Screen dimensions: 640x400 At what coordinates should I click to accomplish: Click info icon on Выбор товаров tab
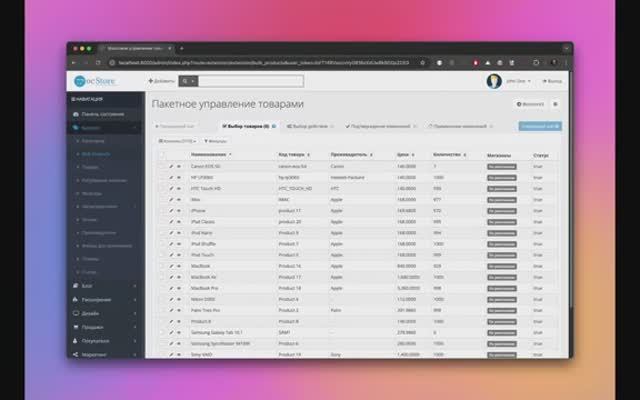pyautogui.click(x=274, y=126)
